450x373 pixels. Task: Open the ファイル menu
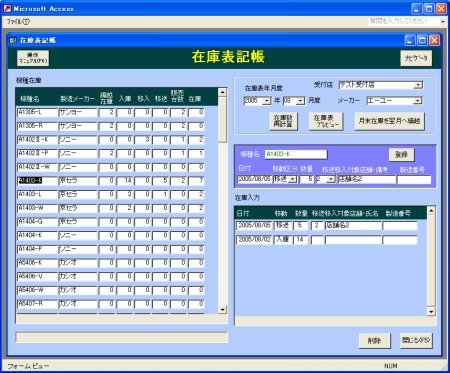[18, 21]
